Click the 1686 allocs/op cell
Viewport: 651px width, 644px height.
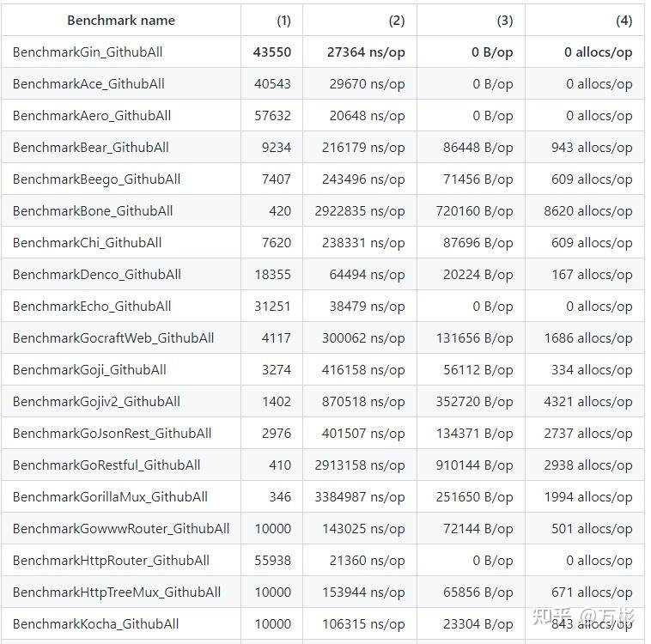[588, 337]
